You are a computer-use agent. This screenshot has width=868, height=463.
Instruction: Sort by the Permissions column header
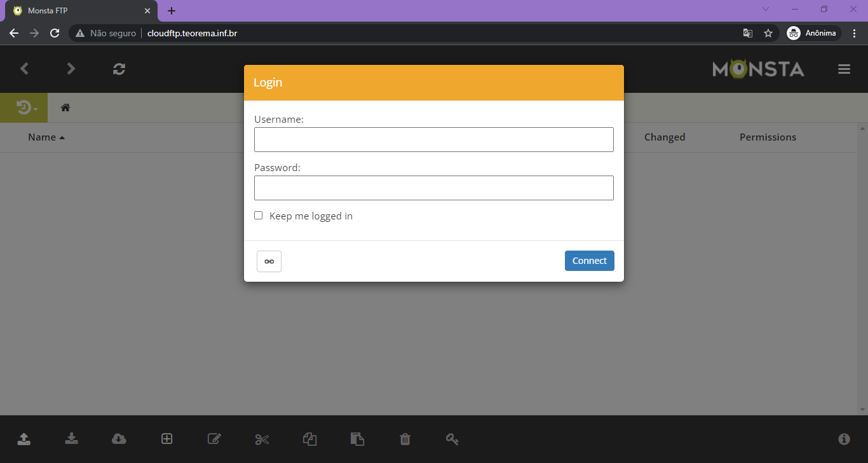pyautogui.click(x=768, y=137)
